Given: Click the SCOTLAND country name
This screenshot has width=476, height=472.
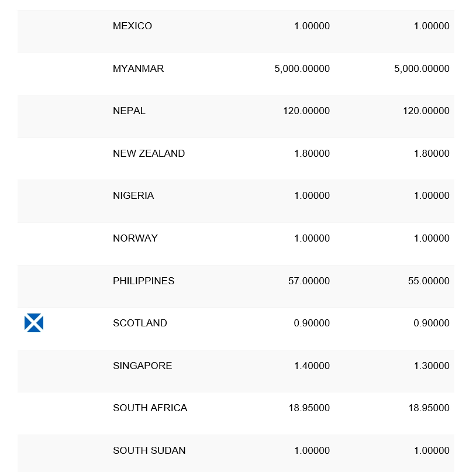Looking at the screenshot, I should pos(140,323).
